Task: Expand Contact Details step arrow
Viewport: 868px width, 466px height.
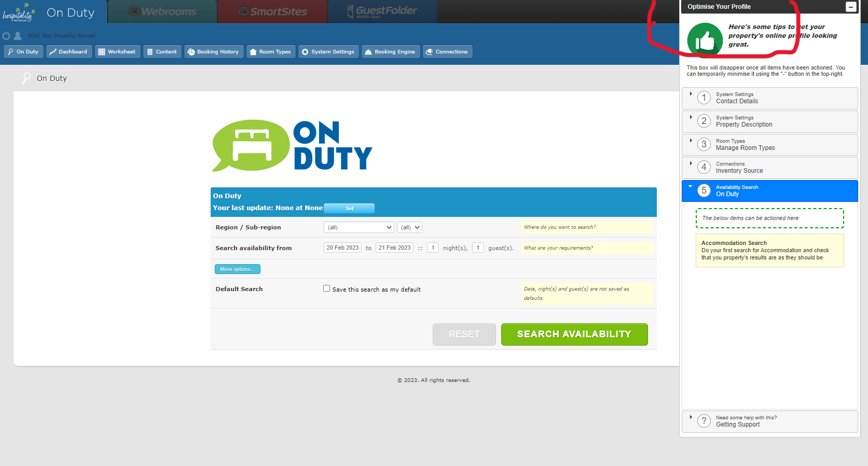Action: (x=691, y=94)
